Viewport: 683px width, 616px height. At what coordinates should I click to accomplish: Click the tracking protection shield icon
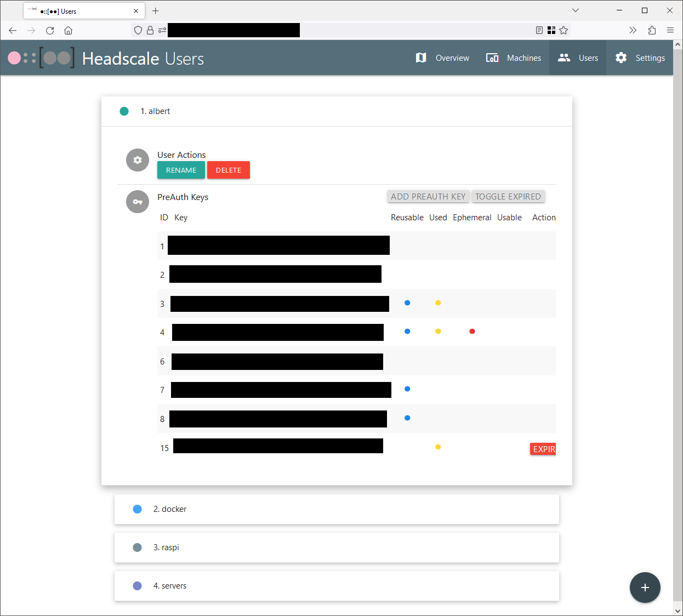138,30
